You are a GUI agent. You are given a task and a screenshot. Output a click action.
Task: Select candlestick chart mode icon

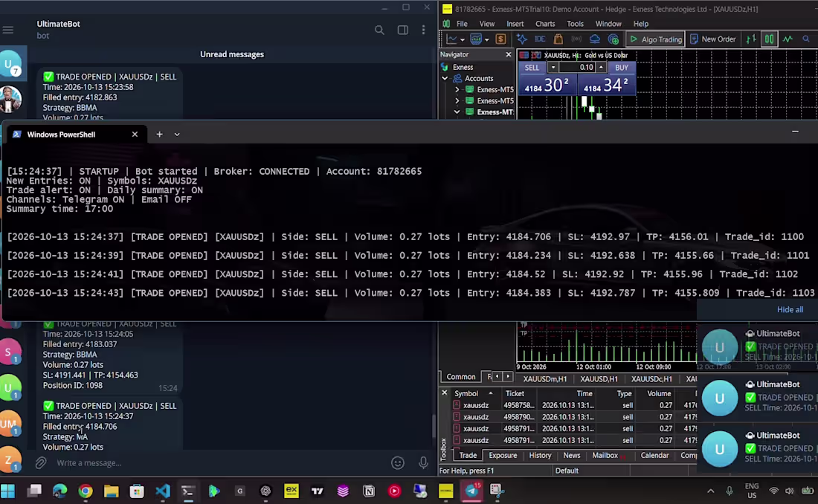click(x=769, y=39)
